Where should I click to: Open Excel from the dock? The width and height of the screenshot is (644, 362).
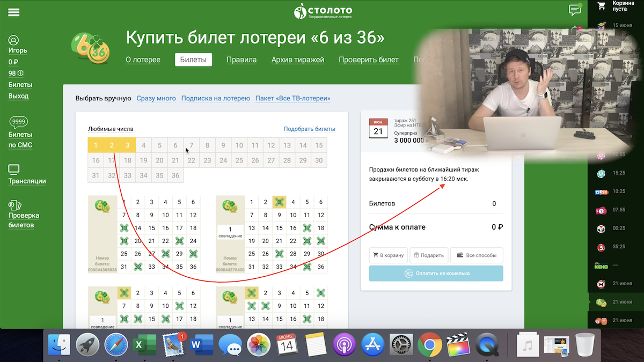[144, 344]
